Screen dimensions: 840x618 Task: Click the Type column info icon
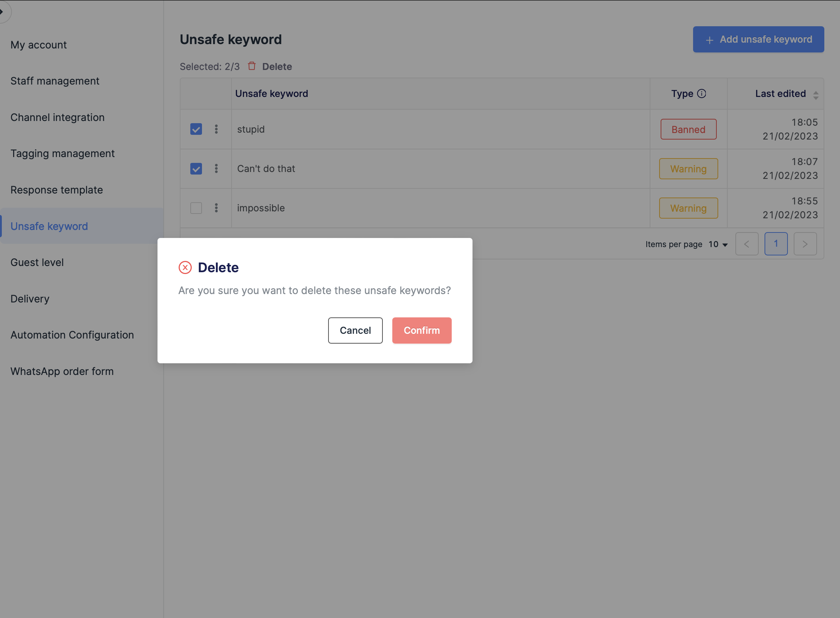click(701, 94)
